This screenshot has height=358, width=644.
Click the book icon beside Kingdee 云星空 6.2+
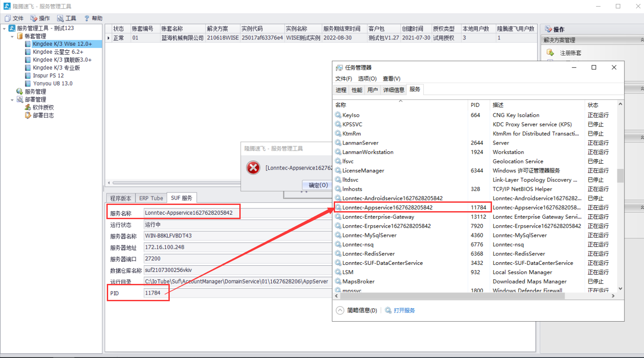[x=28, y=52]
